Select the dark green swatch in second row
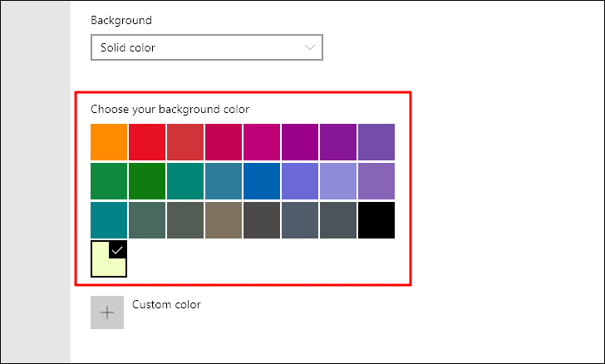 click(x=147, y=181)
